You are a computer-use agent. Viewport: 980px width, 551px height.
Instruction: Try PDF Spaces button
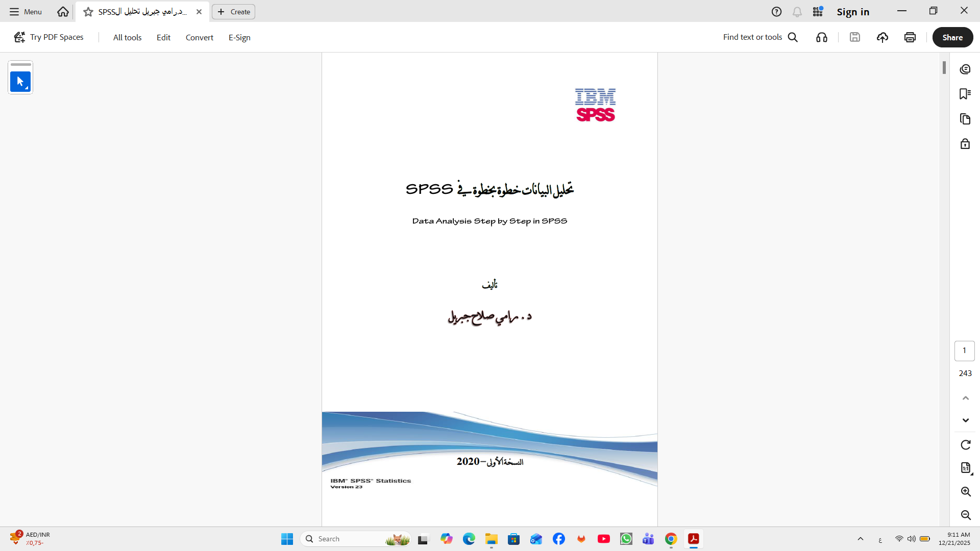click(48, 37)
